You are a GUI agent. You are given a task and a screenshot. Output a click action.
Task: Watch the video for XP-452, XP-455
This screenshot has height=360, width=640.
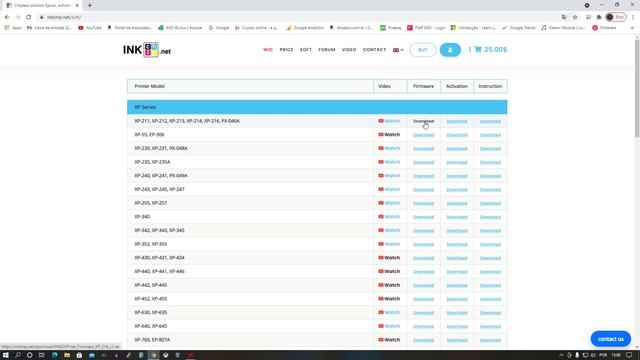point(389,299)
